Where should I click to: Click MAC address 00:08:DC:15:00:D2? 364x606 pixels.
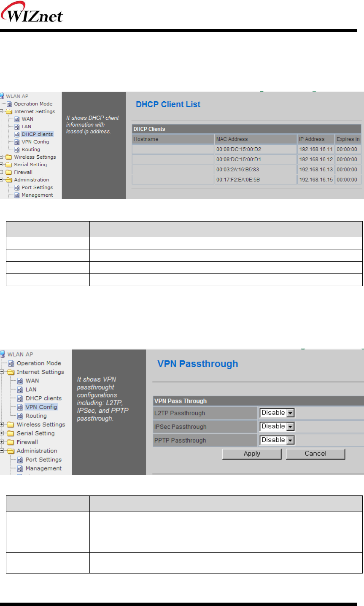coord(239,149)
